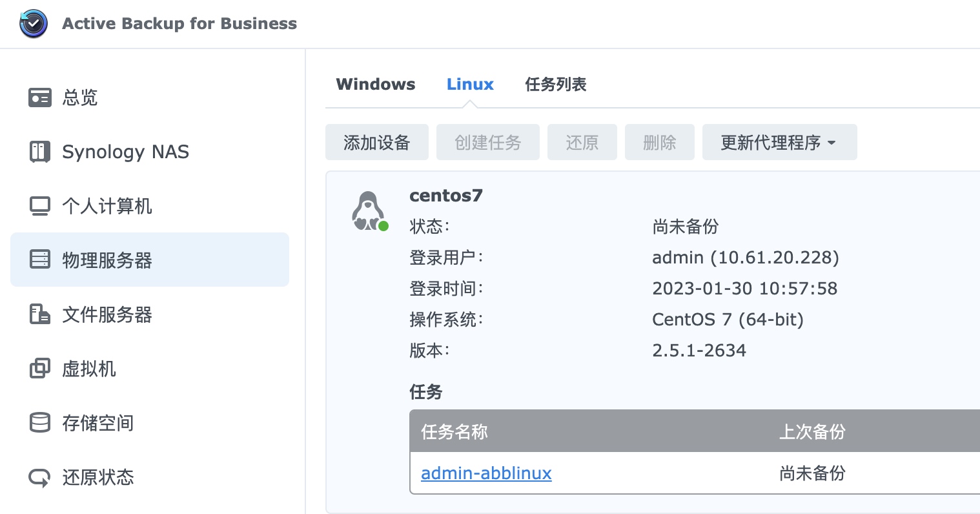Go to the Synology NAS section
Image resolution: width=980 pixels, height=514 pixels.
coord(150,152)
